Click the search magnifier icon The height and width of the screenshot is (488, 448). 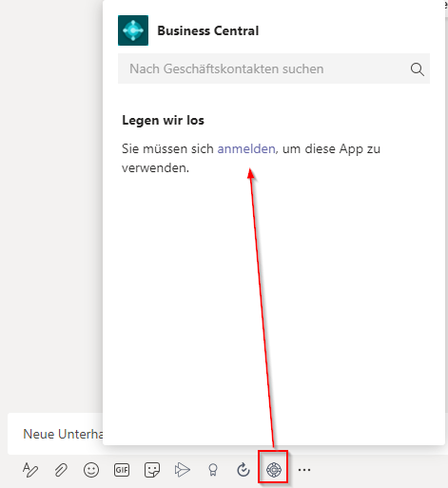418,69
